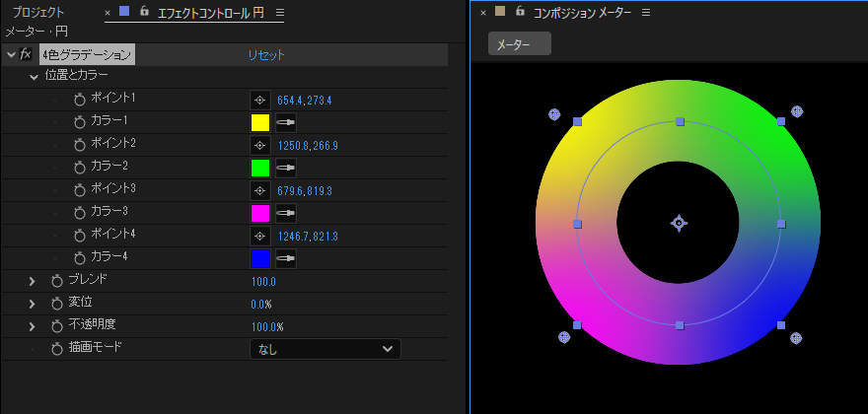Click the Point 2 (ポイント2) coordinate value
The image size is (868, 414).
click(x=307, y=146)
